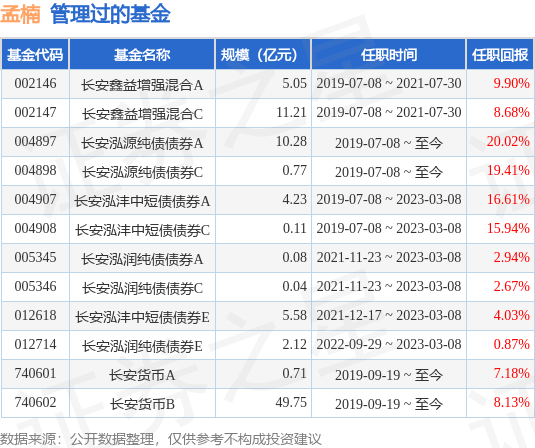The height and width of the screenshot is (448, 535).
Task: Select fund code 012714
Action: 35,345
